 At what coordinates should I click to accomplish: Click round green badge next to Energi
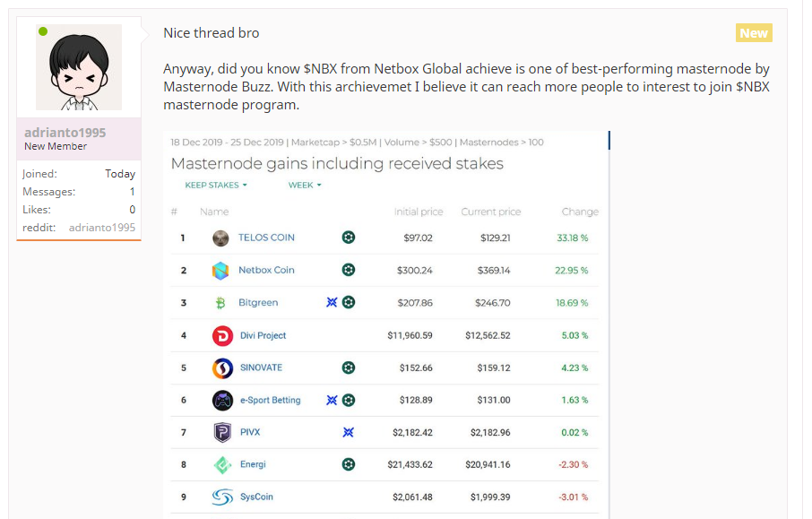click(349, 464)
